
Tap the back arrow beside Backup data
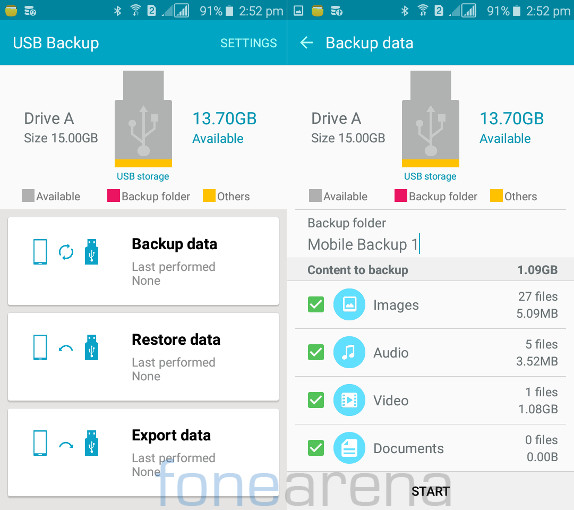pos(306,43)
